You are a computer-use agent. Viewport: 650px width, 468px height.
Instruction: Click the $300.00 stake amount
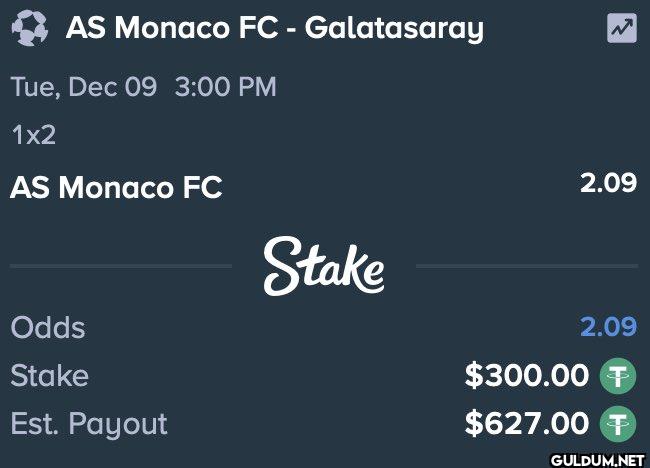pyautogui.click(x=526, y=376)
